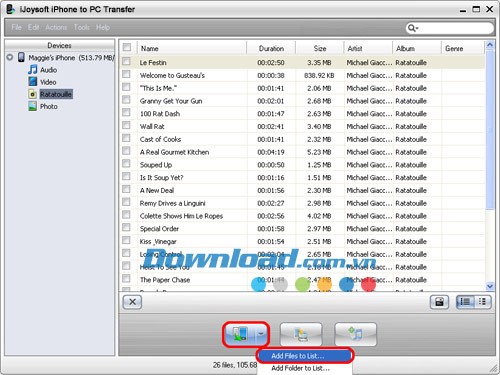Check the Wall Rat checkbox
The image size is (500, 375).
(126, 125)
